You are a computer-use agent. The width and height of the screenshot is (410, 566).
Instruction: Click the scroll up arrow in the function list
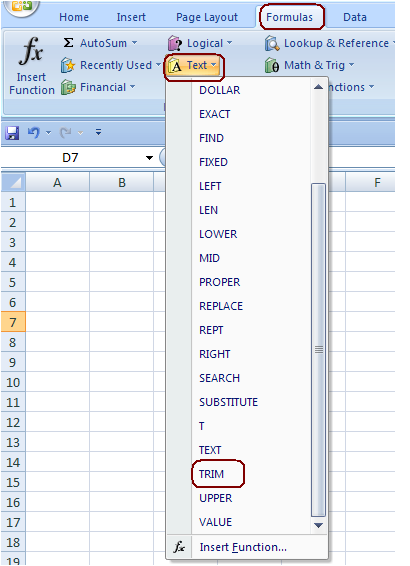pos(318,87)
